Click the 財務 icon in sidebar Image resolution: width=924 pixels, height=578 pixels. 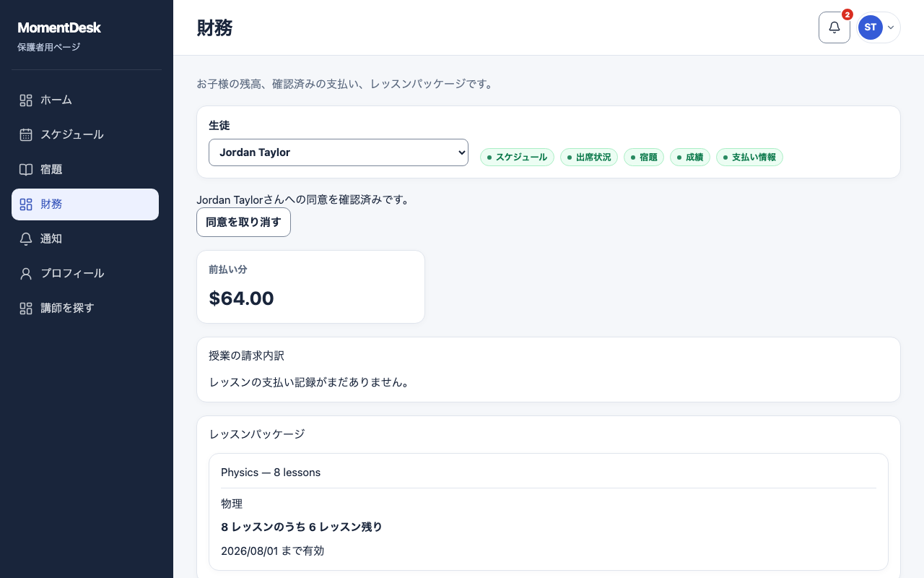[x=26, y=204]
